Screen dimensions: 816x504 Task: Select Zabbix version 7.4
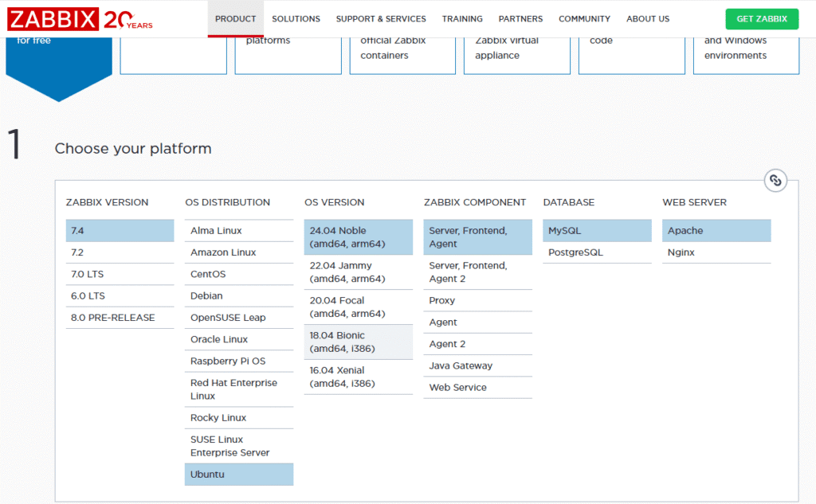(x=120, y=230)
